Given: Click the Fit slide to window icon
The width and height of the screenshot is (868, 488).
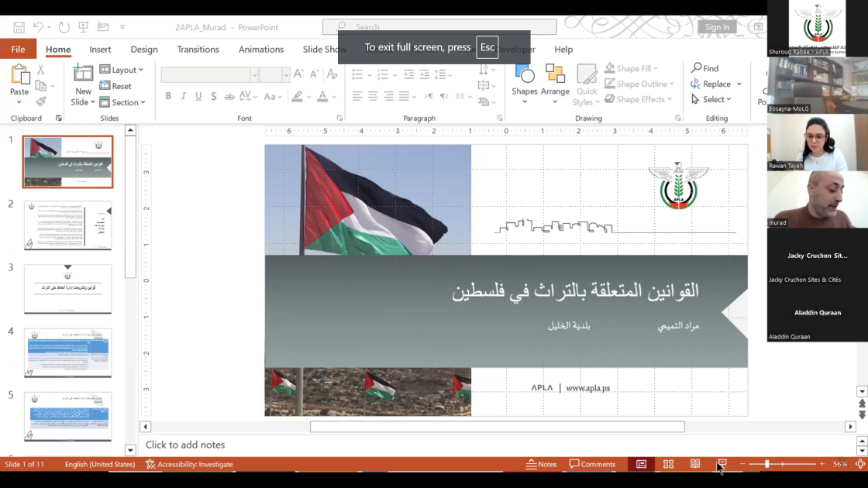Looking at the screenshot, I should [860, 464].
